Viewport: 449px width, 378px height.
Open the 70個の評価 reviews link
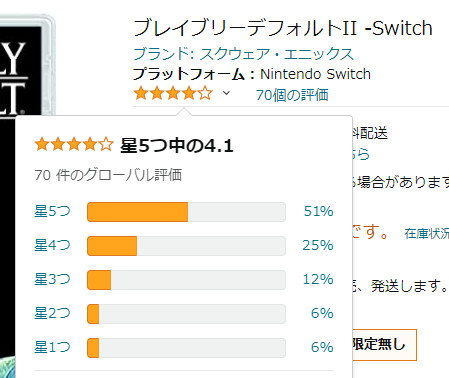click(292, 95)
